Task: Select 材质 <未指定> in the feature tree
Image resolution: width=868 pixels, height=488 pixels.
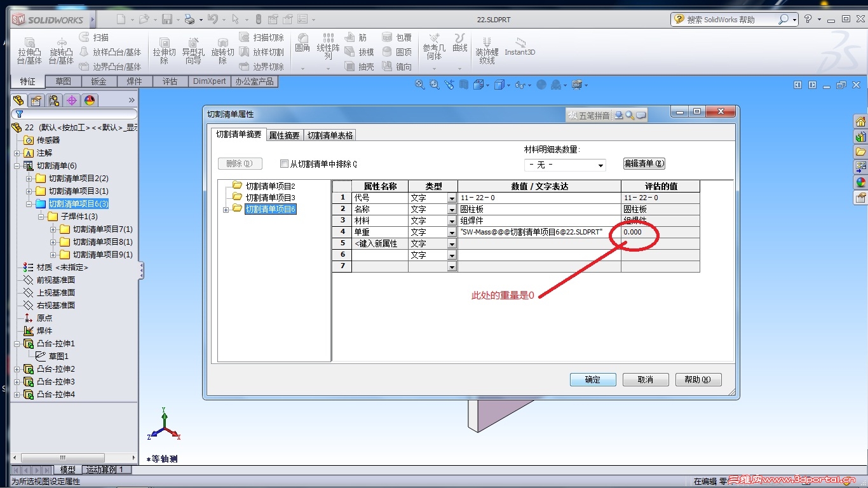Action: pyautogui.click(x=62, y=268)
